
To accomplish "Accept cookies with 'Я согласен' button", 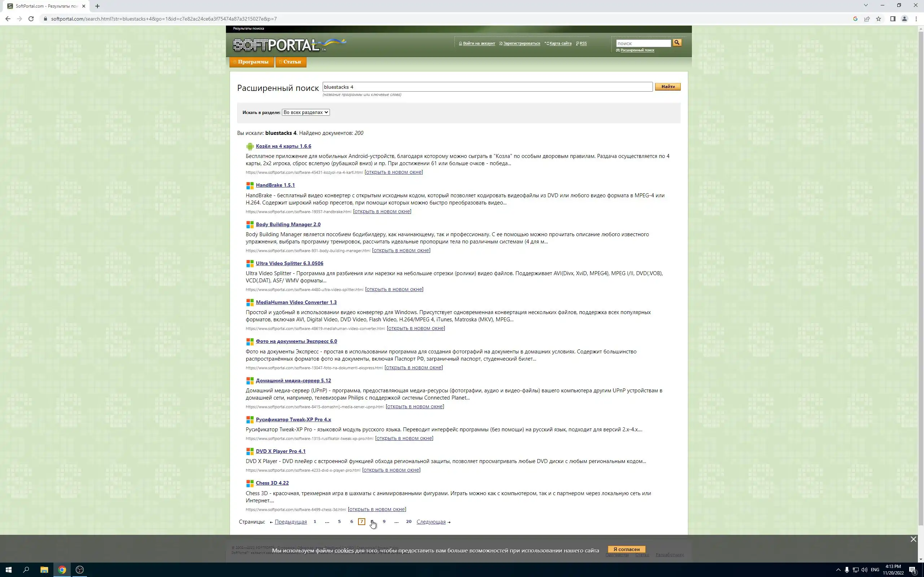I will click(626, 550).
